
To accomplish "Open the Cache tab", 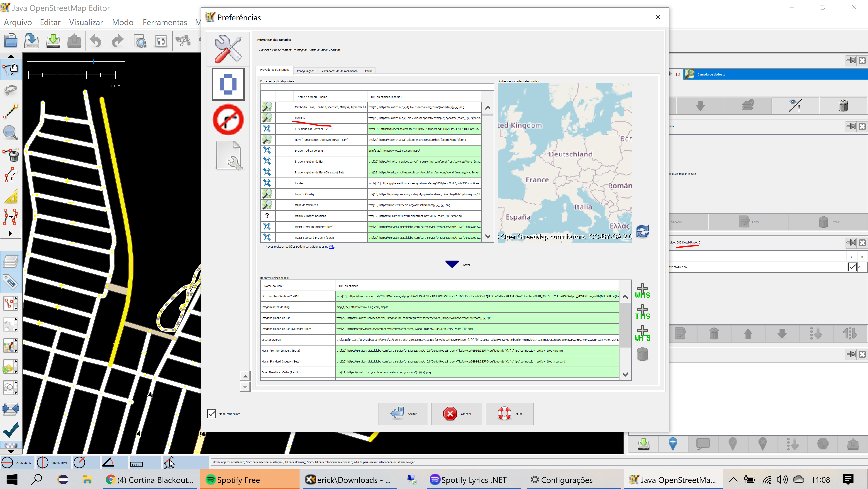I will click(x=369, y=71).
